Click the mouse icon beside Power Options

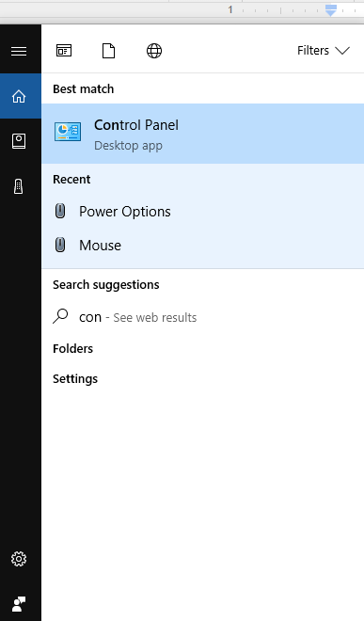click(x=60, y=211)
